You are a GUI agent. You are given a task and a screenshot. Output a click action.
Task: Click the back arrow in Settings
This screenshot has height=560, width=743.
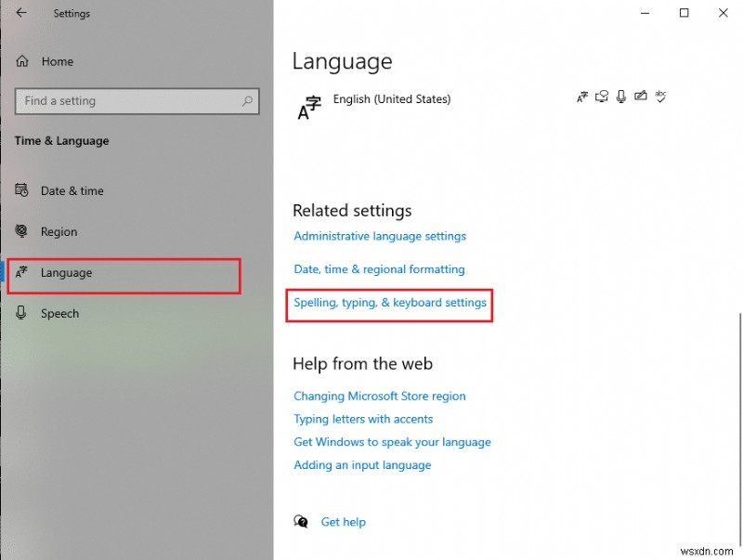tap(20, 13)
